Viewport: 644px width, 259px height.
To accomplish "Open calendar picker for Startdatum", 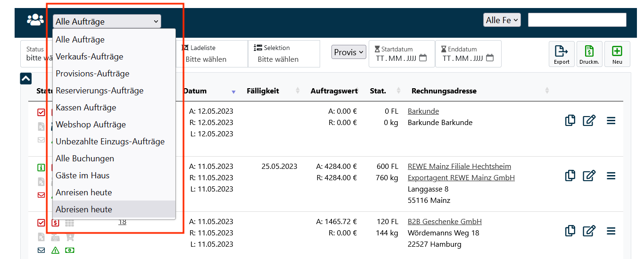I will click(x=423, y=58).
